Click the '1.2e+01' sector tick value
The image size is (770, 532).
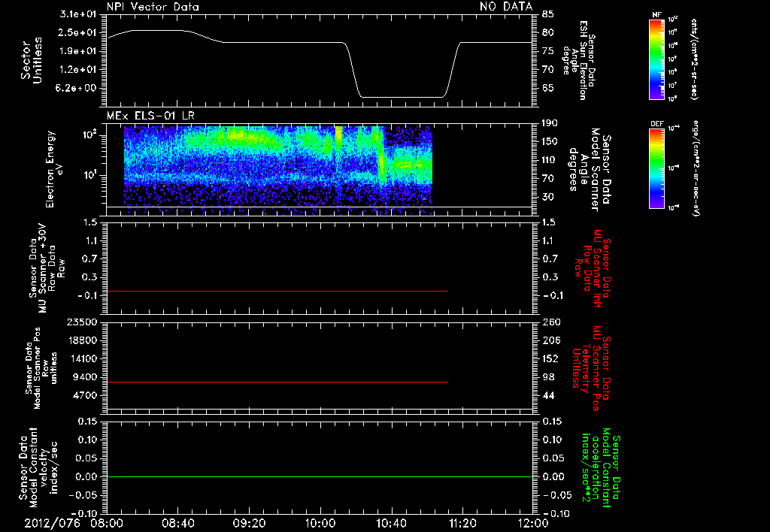78,69
